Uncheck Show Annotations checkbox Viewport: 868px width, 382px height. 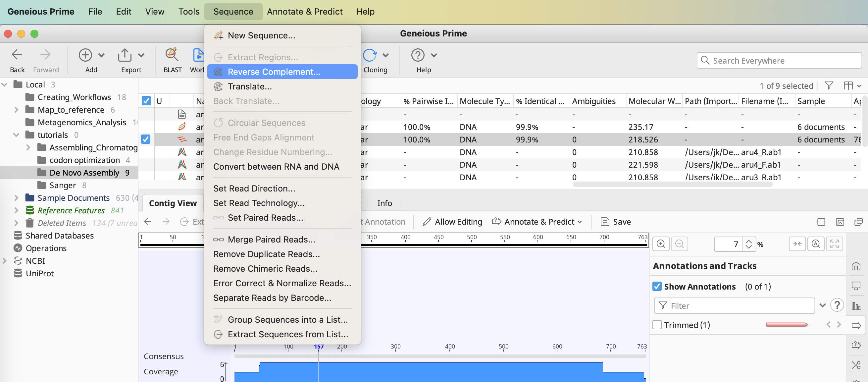(x=657, y=286)
